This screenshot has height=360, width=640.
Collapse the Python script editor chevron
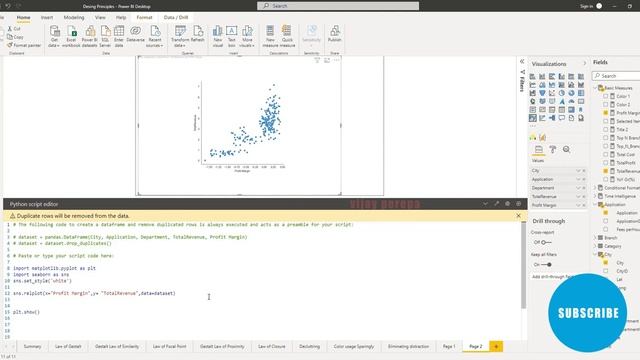point(485,204)
